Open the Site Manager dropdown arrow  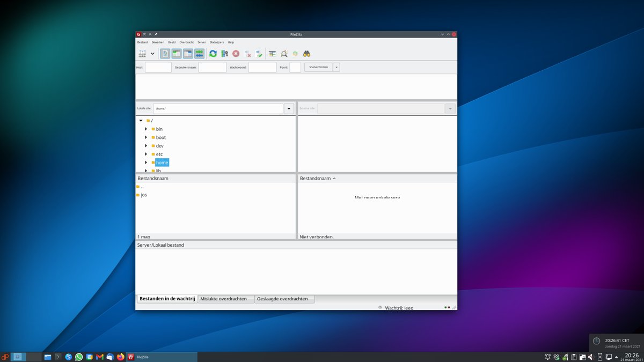pos(152,54)
